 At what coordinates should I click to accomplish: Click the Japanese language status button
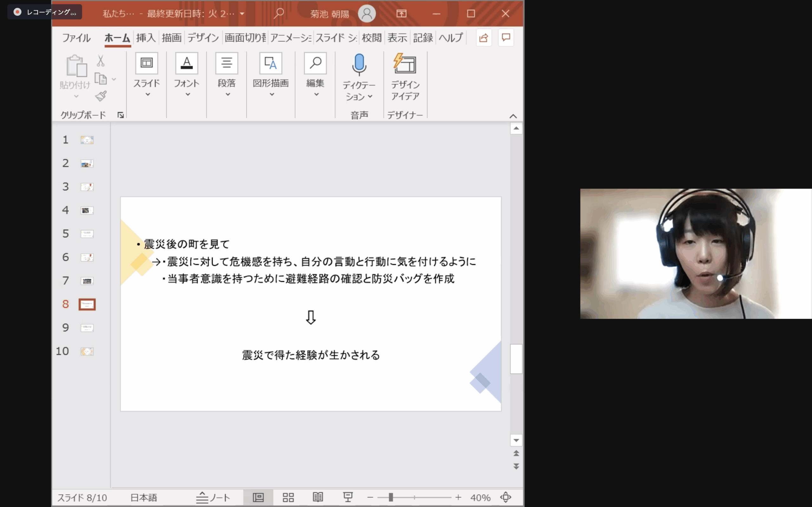144,497
